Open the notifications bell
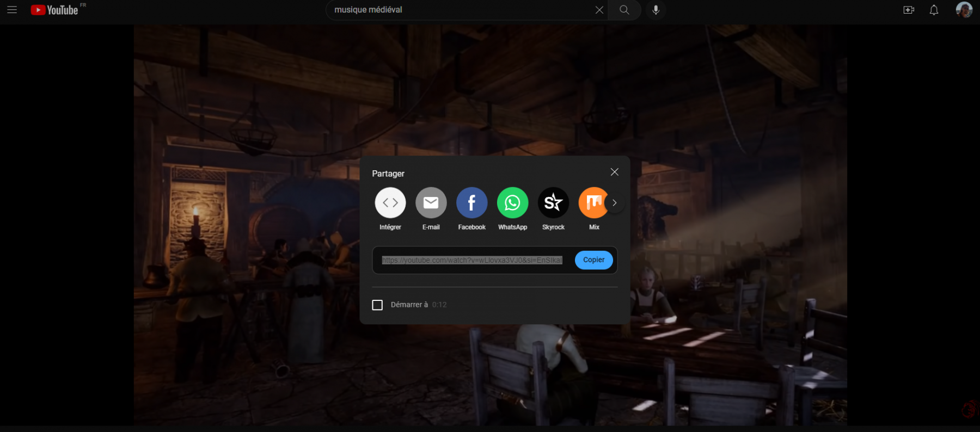 click(x=934, y=10)
